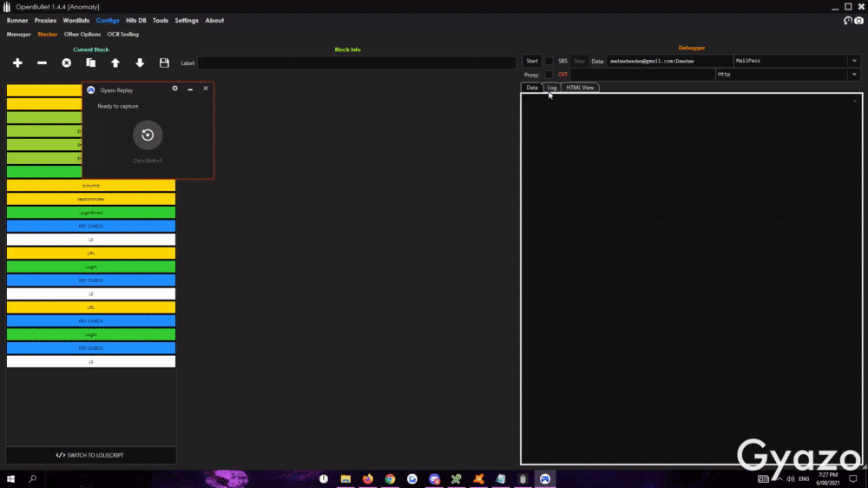The width and height of the screenshot is (868, 488).
Task: Click Switch to LoliScript button
Action: click(91, 455)
